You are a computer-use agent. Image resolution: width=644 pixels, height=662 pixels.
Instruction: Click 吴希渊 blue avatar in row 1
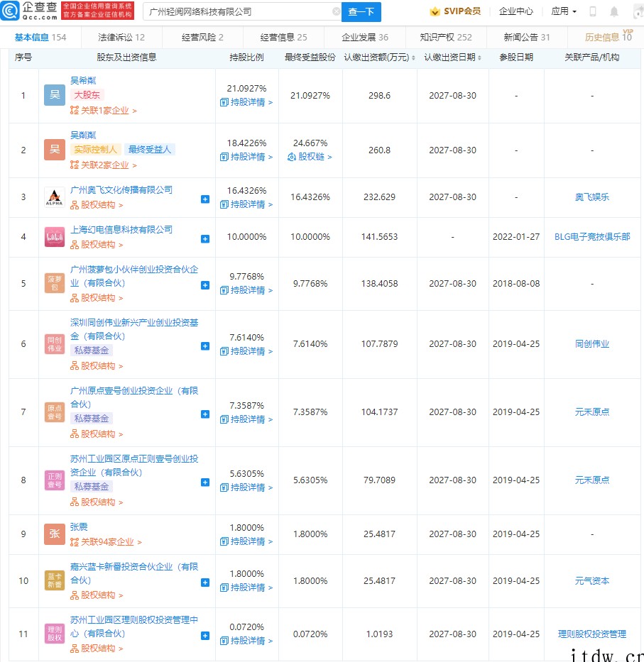pos(55,95)
